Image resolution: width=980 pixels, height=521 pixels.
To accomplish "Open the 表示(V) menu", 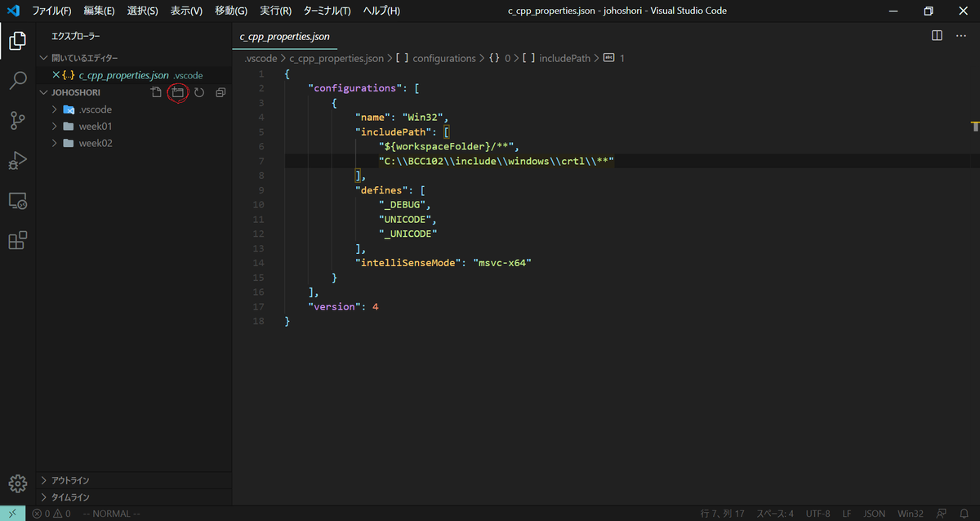I will pyautogui.click(x=186, y=11).
